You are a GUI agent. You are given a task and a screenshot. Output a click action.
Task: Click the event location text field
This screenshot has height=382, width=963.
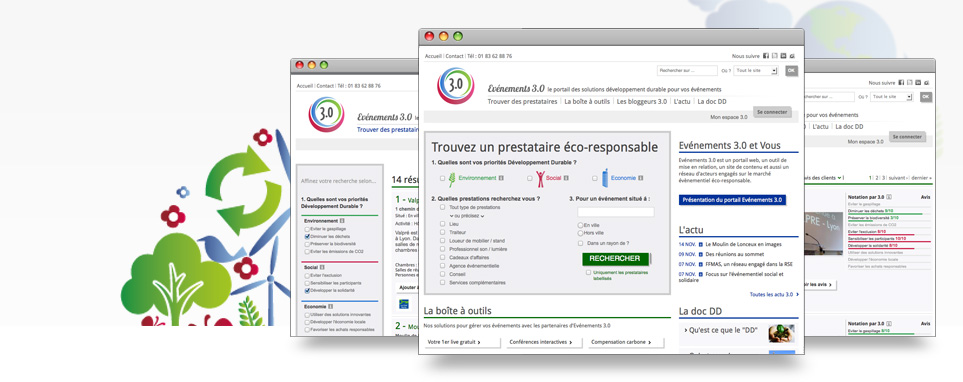coord(615,212)
